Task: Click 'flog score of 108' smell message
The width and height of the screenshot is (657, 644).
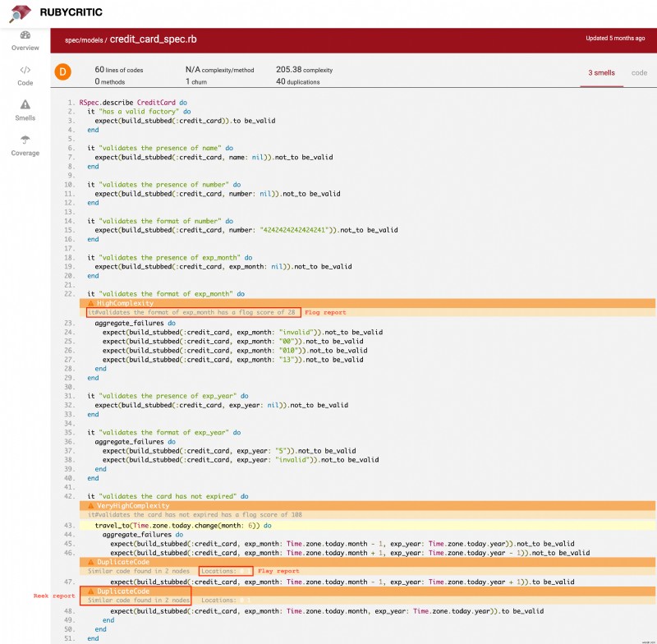Action: [195, 514]
